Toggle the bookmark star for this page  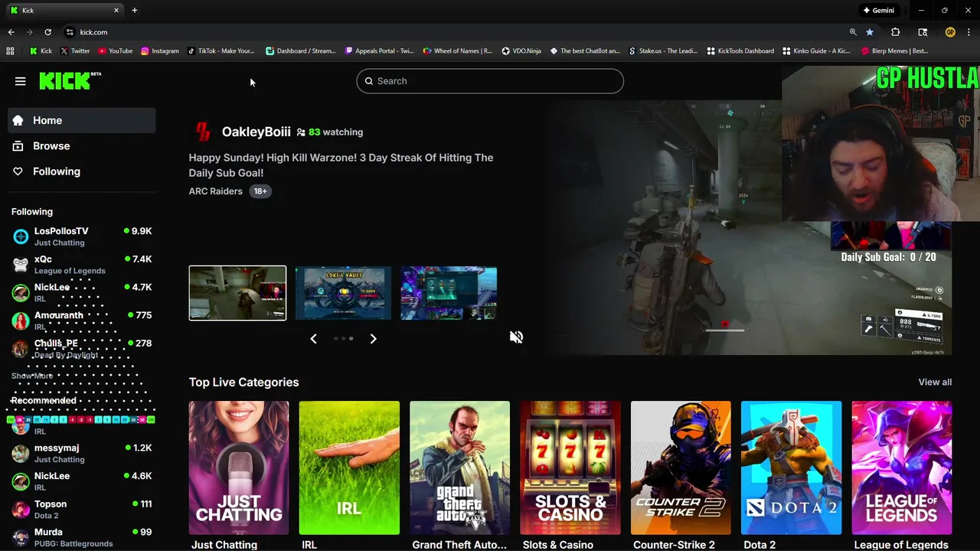870,32
